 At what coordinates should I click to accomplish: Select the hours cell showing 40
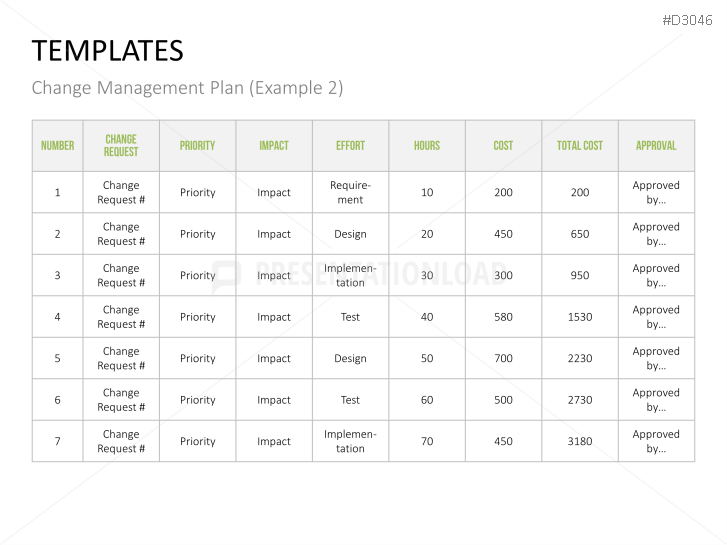coord(427,317)
